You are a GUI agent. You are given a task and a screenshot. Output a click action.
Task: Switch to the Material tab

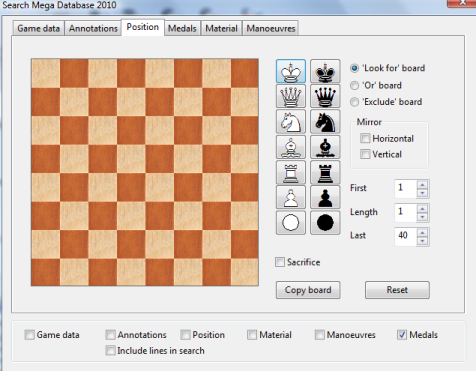221,28
